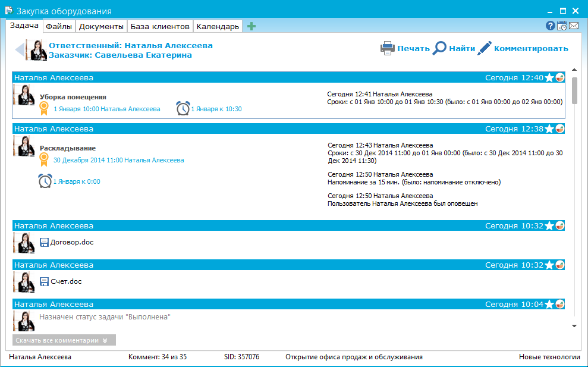
Task: Click the floppy disk icon for Договор.doc
Action: point(44,243)
